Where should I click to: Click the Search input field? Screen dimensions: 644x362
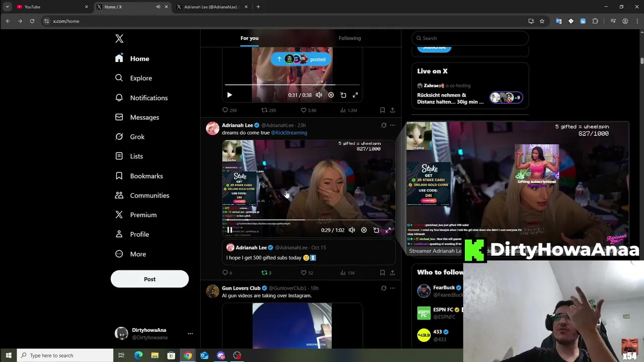click(x=470, y=38)
